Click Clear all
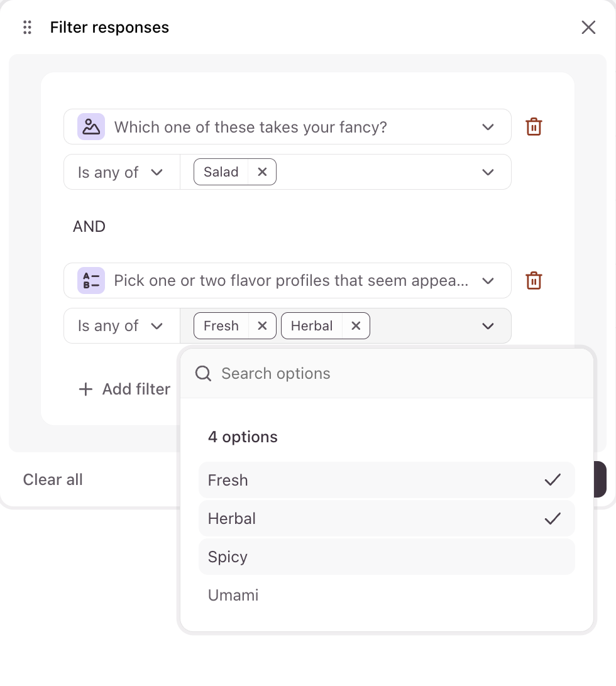Image resolution: width=616 pixels, height=686 pixels. point(53,480)
